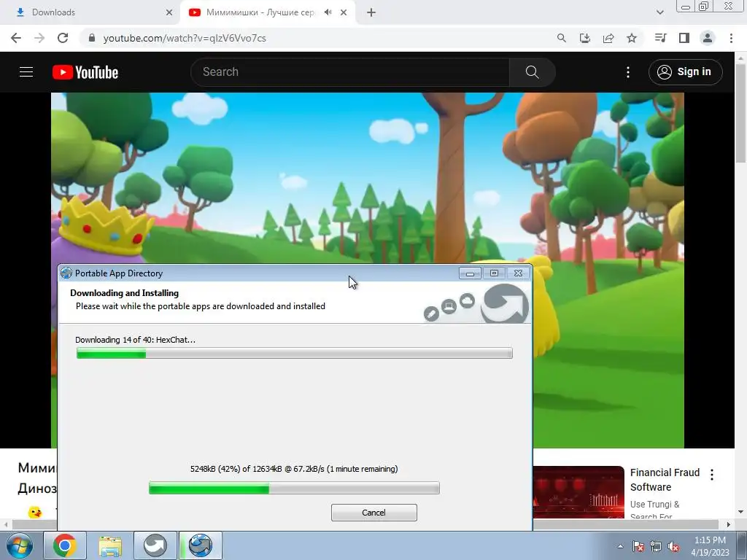Click the page vertical scrollbar thumb

tap(741, 114)
